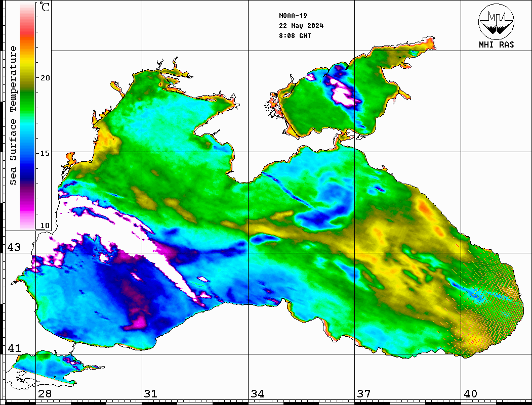
Task: Click the MHI RAS logo emblem
Action: [x=496, y=21]
